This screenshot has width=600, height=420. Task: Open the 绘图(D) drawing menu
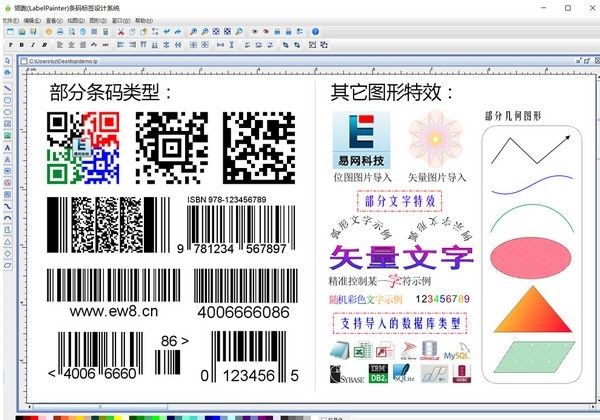point(76,21)
